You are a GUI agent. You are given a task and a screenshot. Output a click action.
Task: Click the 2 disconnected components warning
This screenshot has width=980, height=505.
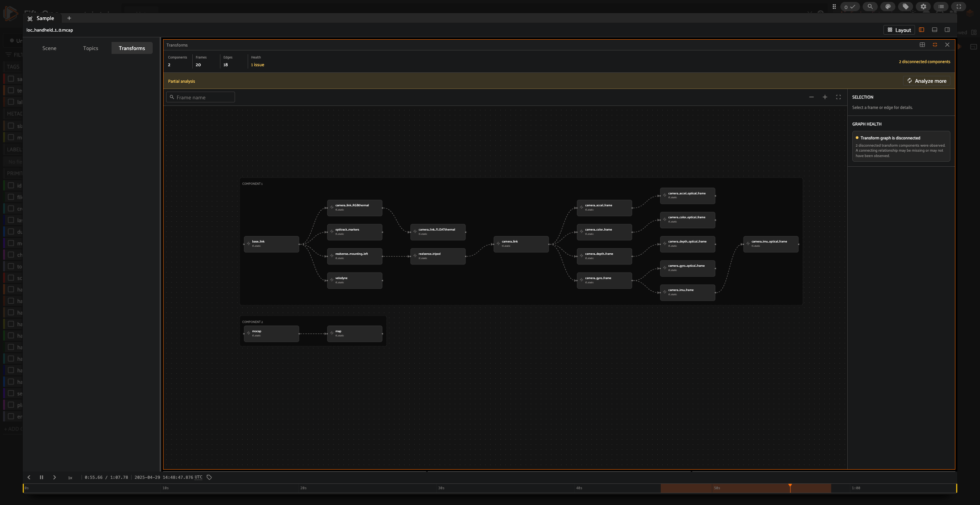click(924, 62)
